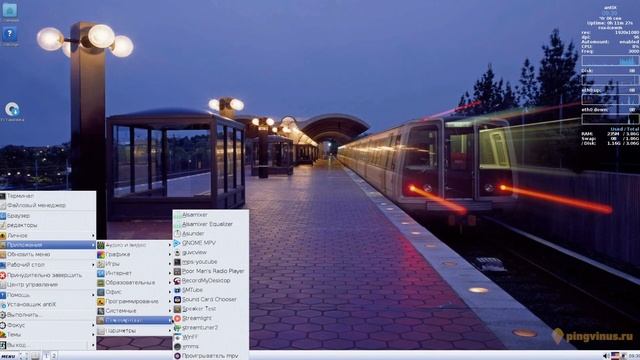Open the Программирование category
The image size is (640, 360).
pos(134,301)
